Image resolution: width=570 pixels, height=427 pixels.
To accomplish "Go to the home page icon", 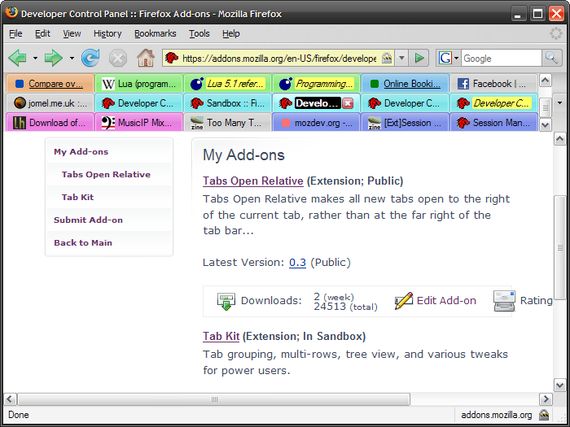I will [x=145, y=58].
